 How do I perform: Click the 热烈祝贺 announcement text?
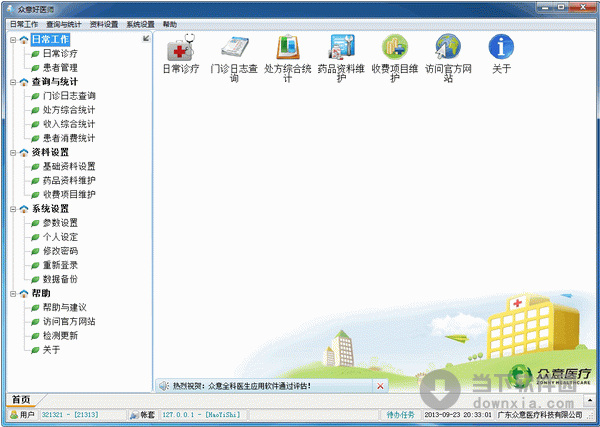click(x=241, y=386)
